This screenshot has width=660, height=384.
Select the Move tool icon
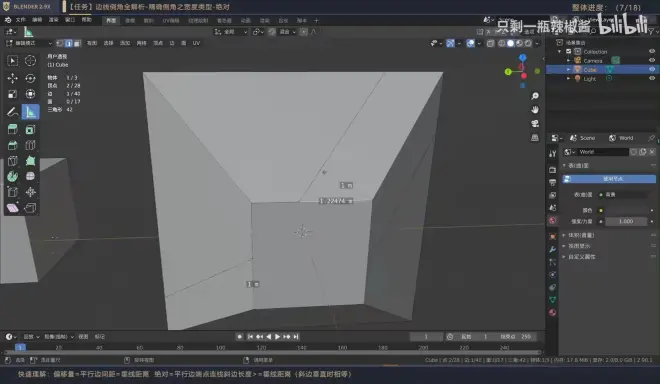(13, 78)
